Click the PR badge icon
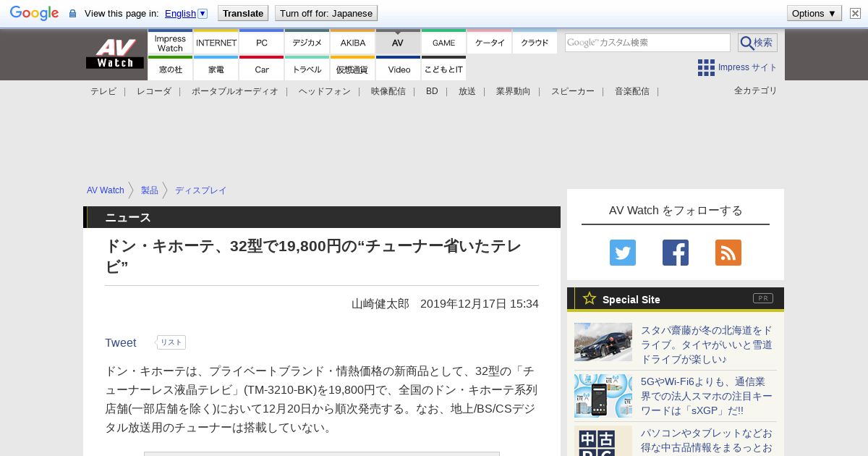The height and width of the screenshot is (456, 868). (x=763, y=298)
